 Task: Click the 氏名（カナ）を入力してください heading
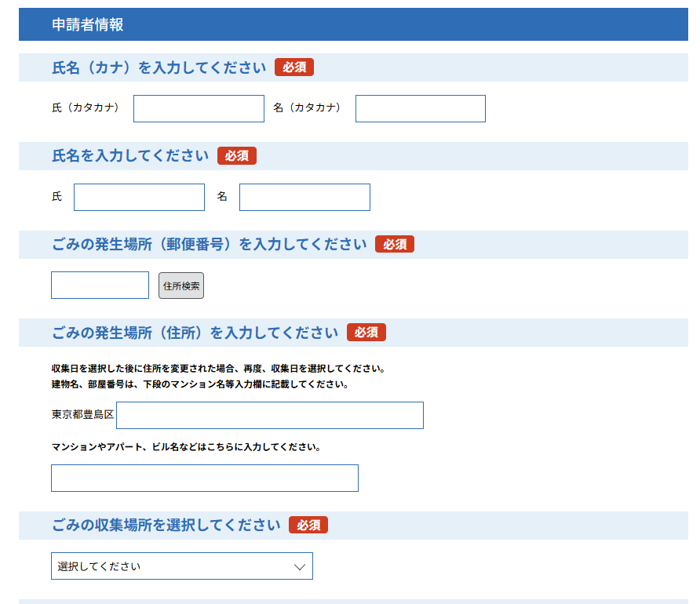(x=159, y=68)
